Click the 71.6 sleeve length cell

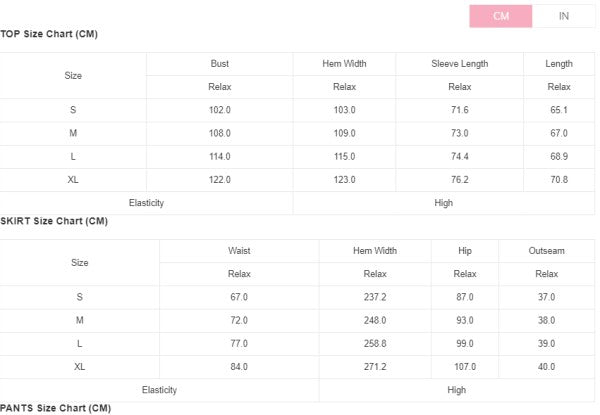(459, 110)
